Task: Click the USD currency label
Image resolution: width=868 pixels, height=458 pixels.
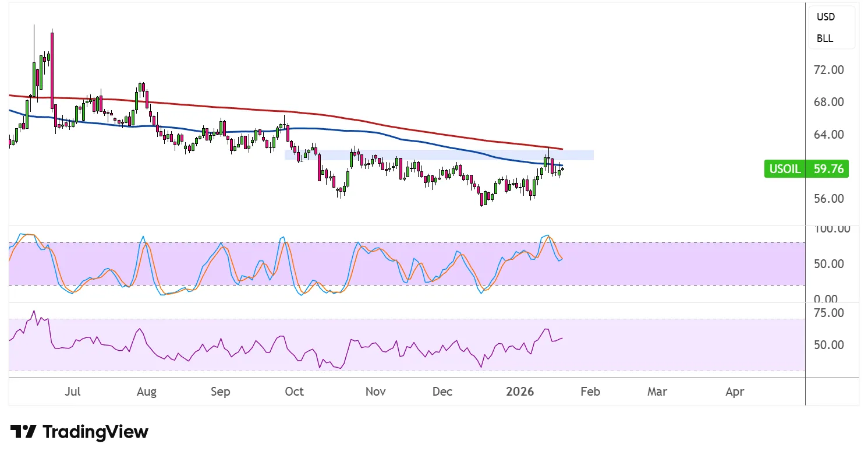Action: 825,17
